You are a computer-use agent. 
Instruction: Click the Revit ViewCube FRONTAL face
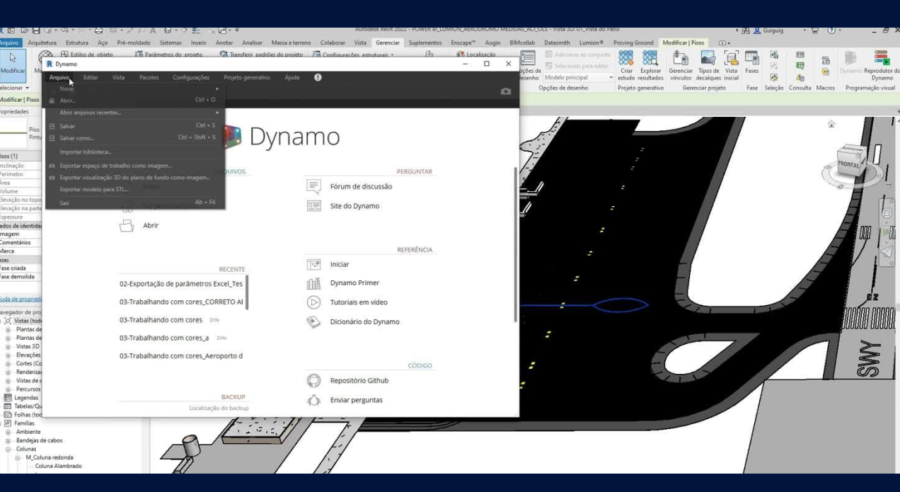click(849, 164)
